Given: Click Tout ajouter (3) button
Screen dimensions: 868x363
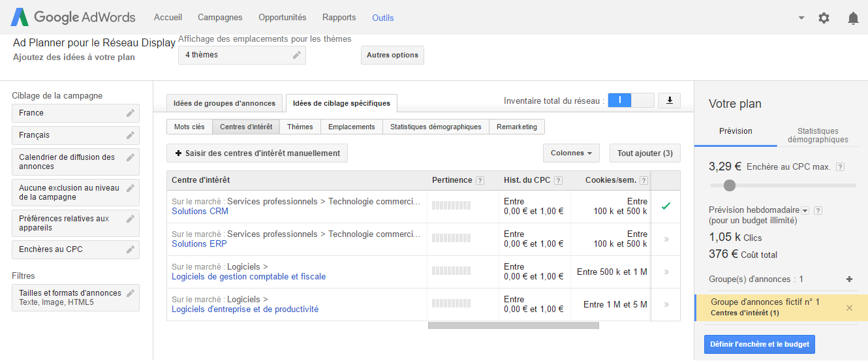Looking at the screenshot, I should coord(645,153).
